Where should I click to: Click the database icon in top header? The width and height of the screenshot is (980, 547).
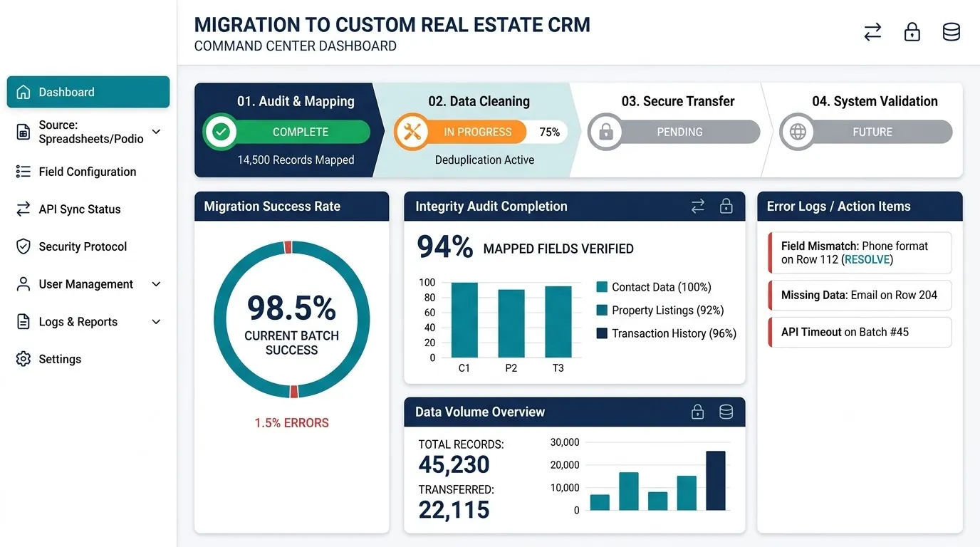(x=952, y=32)
